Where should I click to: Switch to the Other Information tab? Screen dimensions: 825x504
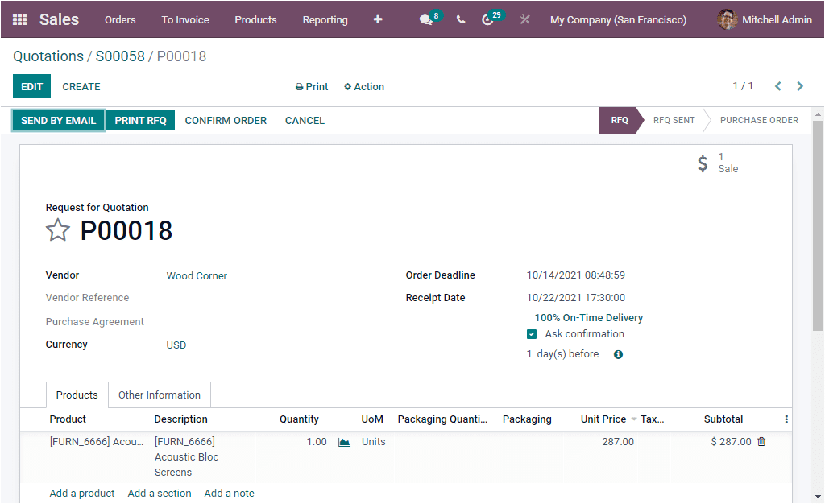point(159,395)
